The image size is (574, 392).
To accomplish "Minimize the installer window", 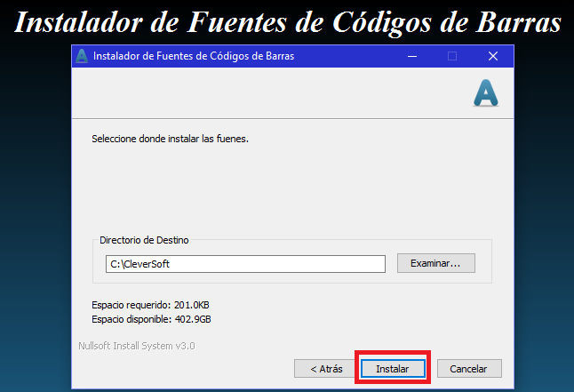I will coord(411,56).
